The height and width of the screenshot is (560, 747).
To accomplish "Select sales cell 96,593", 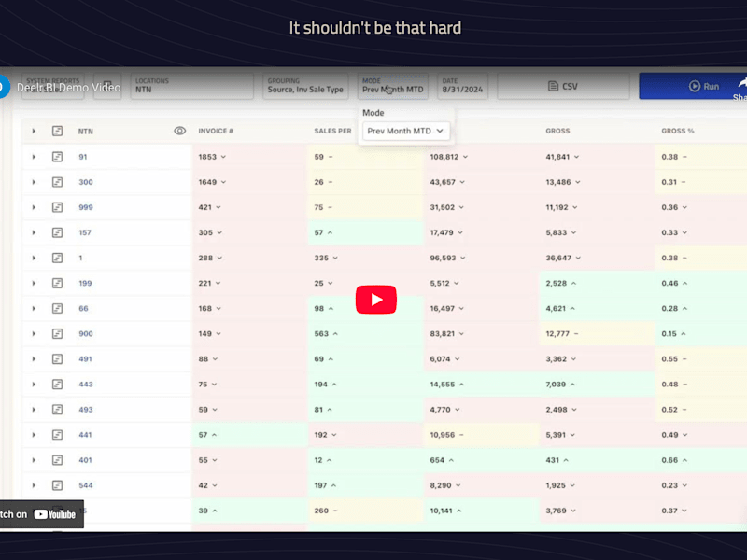I will click(481, 258).
